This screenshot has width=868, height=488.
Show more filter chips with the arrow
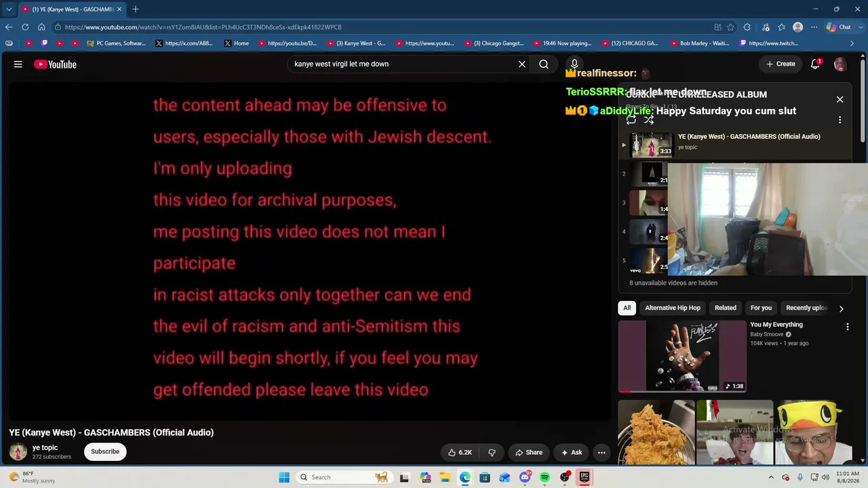point(841,308)
